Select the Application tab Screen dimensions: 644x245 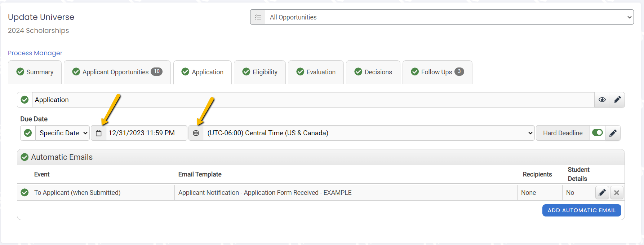[x=203, y=72]
